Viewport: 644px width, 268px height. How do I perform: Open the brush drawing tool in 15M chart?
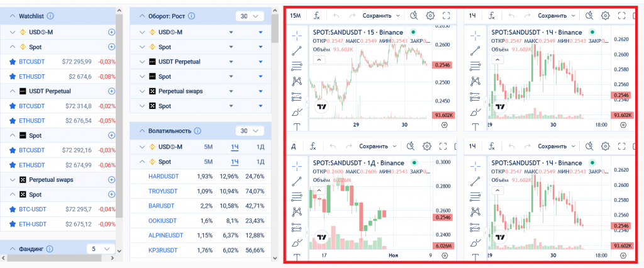[x=297, y=112]
